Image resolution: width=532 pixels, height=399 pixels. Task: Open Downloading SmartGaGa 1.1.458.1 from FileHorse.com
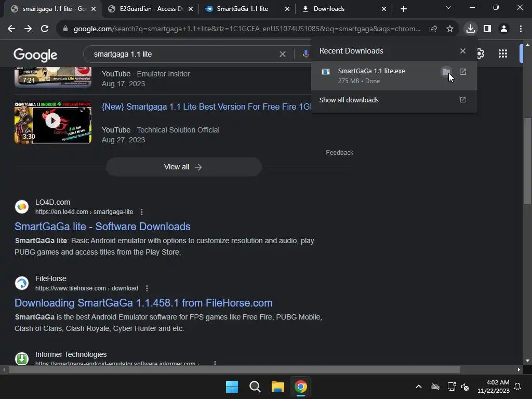(143, 303)
